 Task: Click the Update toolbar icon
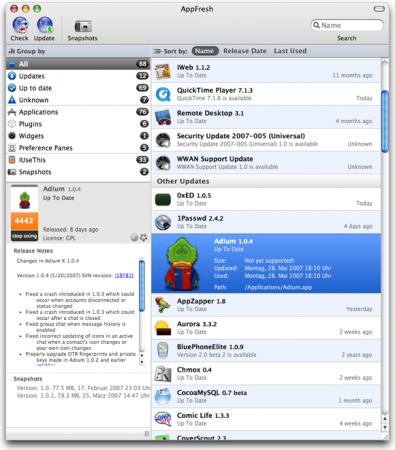click(44, 25)
